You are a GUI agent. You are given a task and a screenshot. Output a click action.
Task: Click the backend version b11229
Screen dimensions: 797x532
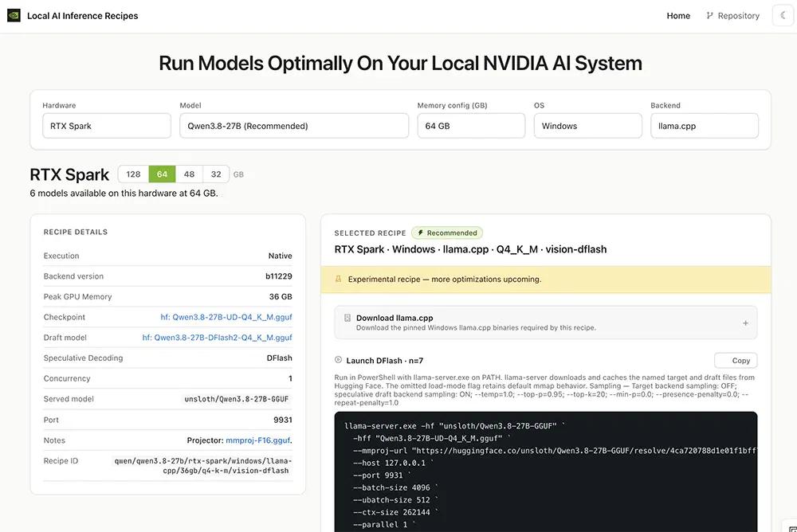(x=278, y=276)
